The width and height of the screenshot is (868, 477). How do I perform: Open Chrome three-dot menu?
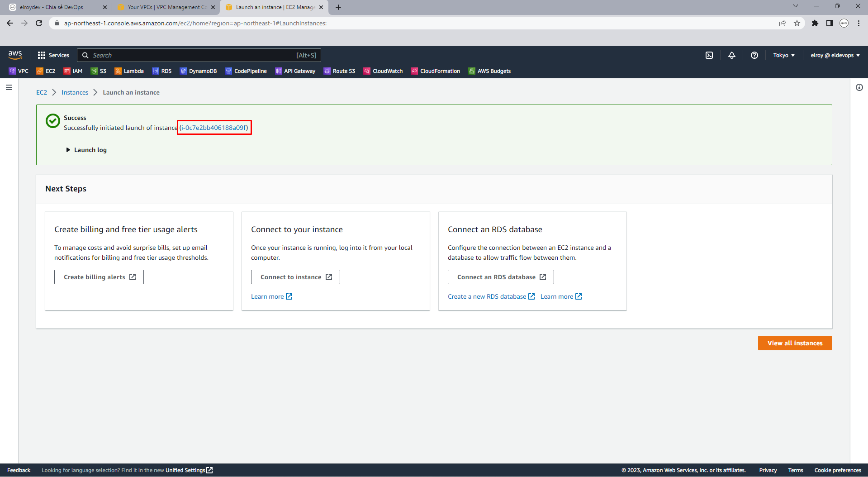tap(859, 23)
